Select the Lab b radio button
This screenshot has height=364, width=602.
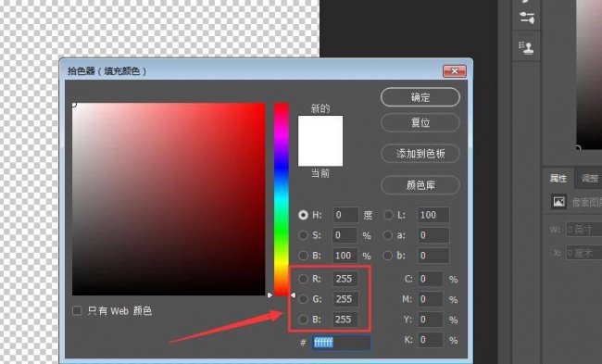[388, 256]
